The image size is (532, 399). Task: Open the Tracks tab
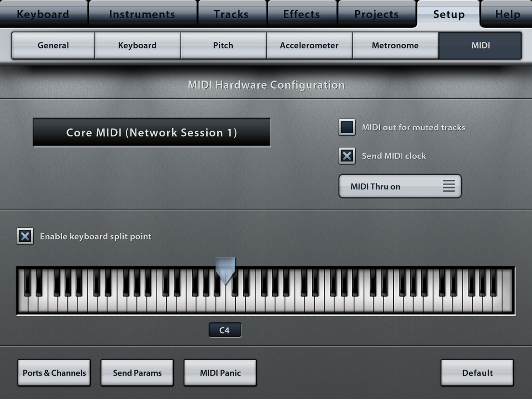(232, 14)
